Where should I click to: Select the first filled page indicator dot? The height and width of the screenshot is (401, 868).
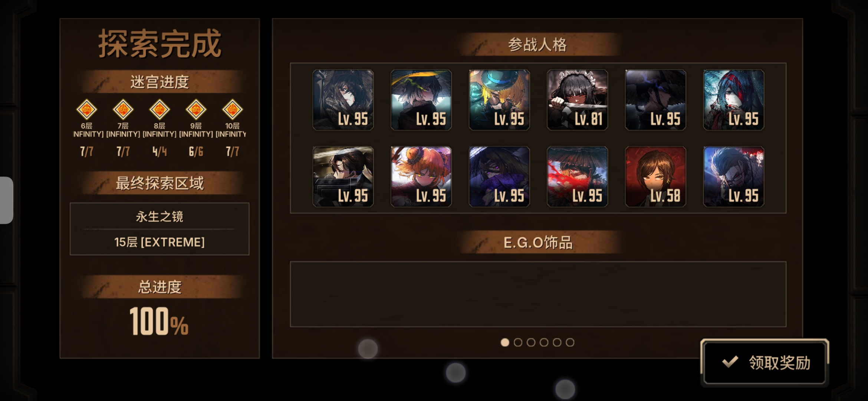(x=505, y=342)
